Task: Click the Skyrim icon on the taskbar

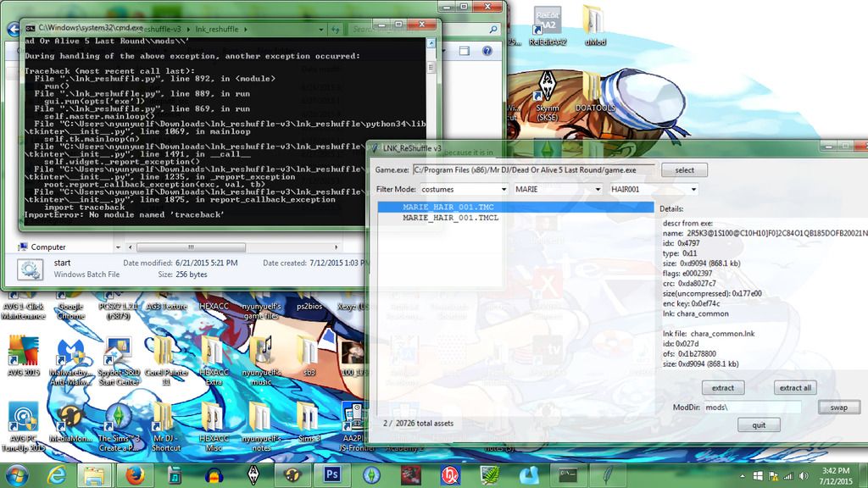Action: pyautogui.click(x=253, y=475)
